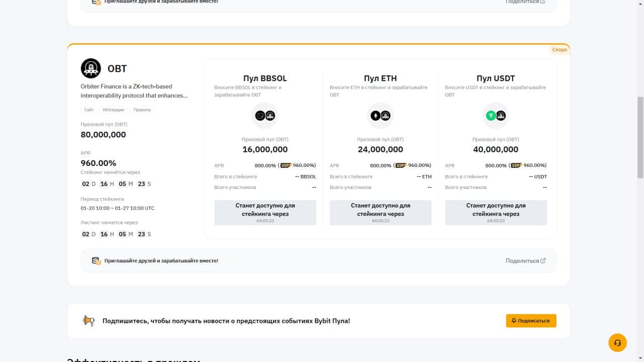Click the coin icon beside the OBT invite text
Screen dimensions: 644x362
click(96, 260)
